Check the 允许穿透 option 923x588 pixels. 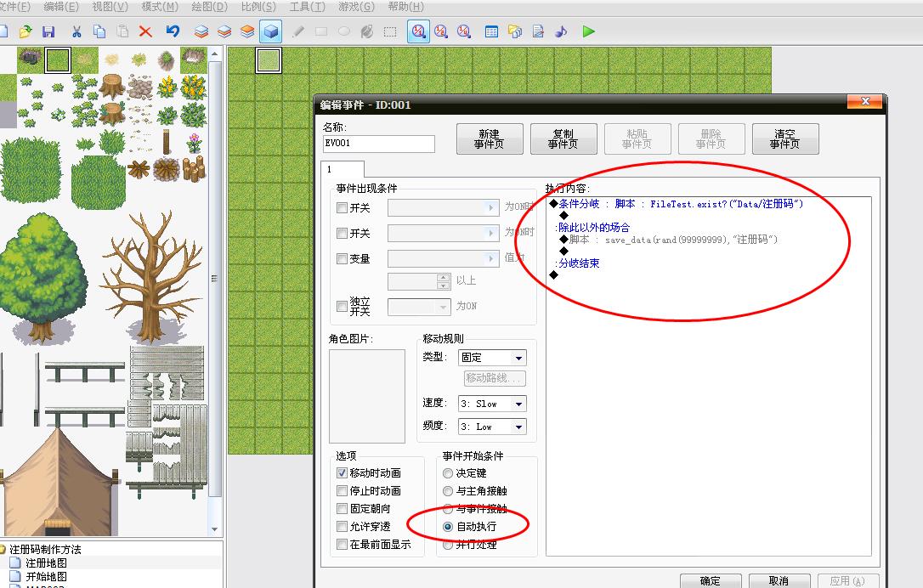[x=342, y=526]
